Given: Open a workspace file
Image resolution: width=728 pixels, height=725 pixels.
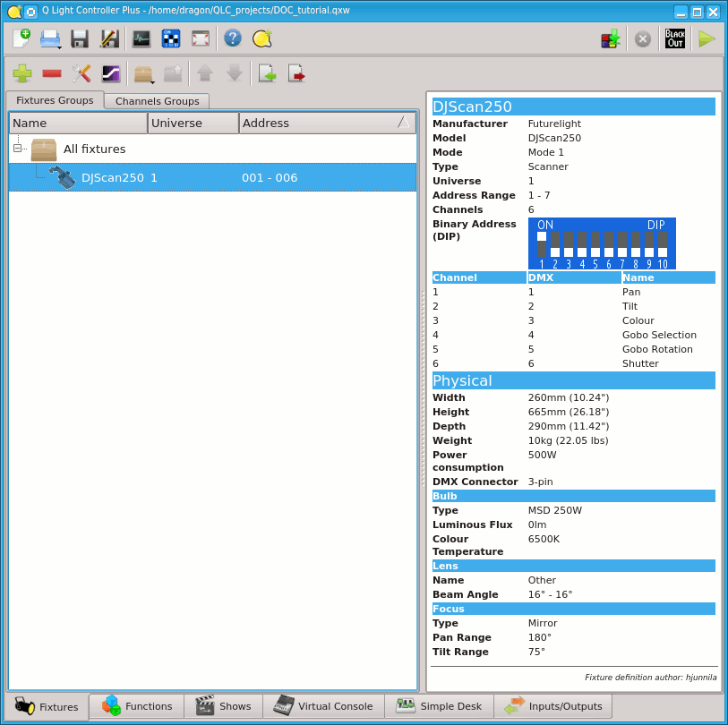Looking at the screenshot, I should (50, 39).
